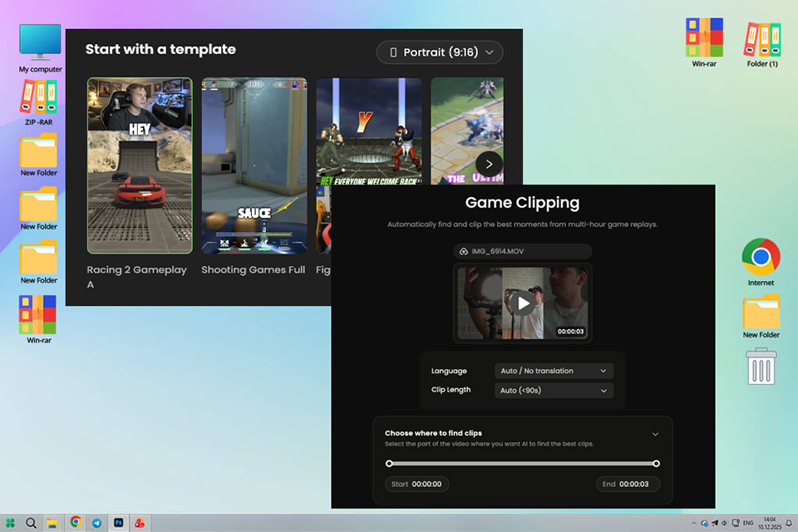
Task: Open File Explorer from the taskbar
Action: click(x=52, y=523)
